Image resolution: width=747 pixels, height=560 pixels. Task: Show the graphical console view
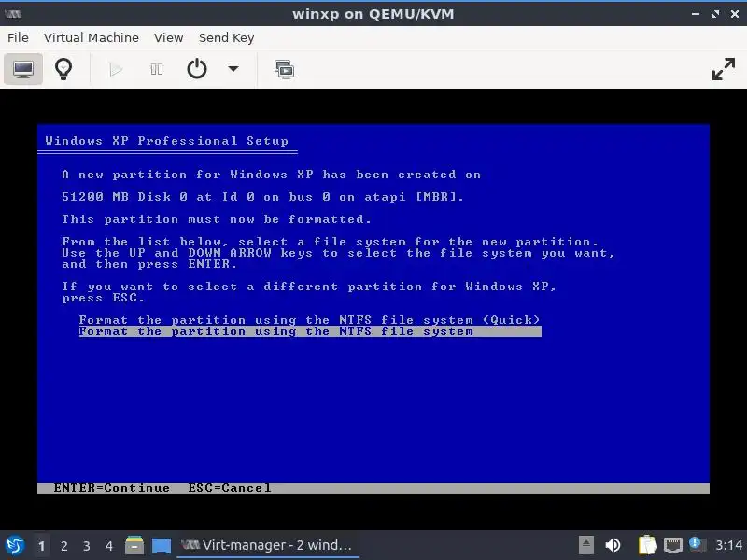point(22,69)
